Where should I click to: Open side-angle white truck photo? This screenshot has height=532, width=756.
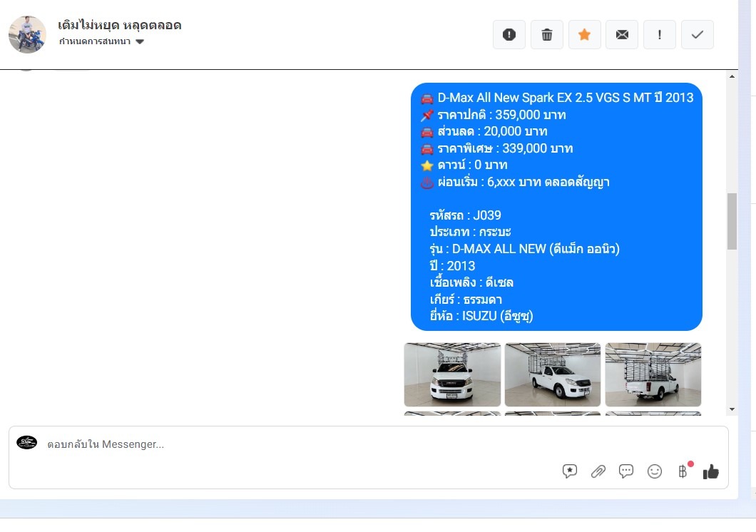pos(553,374)
